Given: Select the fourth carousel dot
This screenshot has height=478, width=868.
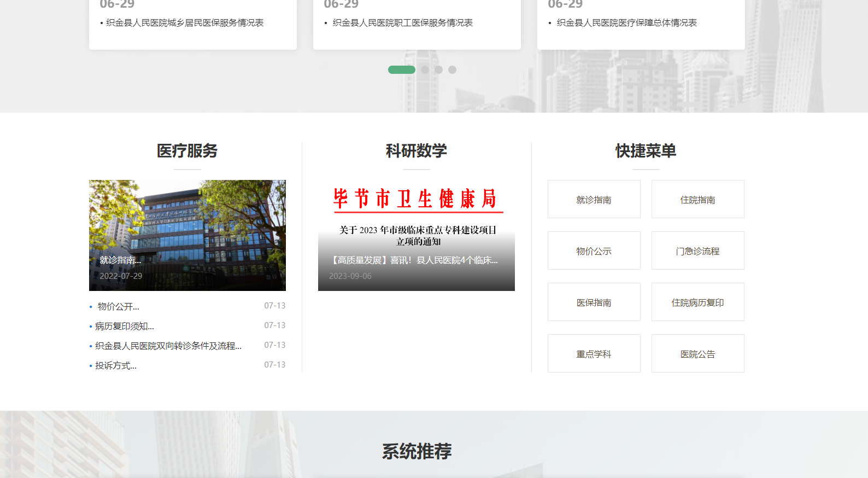Looking at the screenshot, I should (x=452, y=69).
